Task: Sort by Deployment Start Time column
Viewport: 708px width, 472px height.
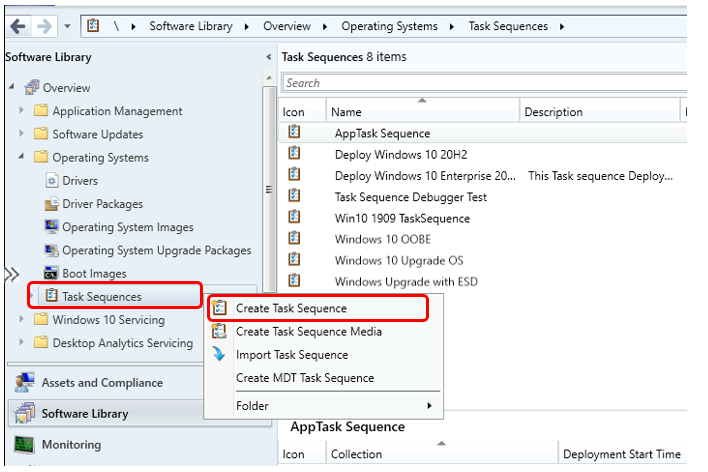Action: coord(622,453)
